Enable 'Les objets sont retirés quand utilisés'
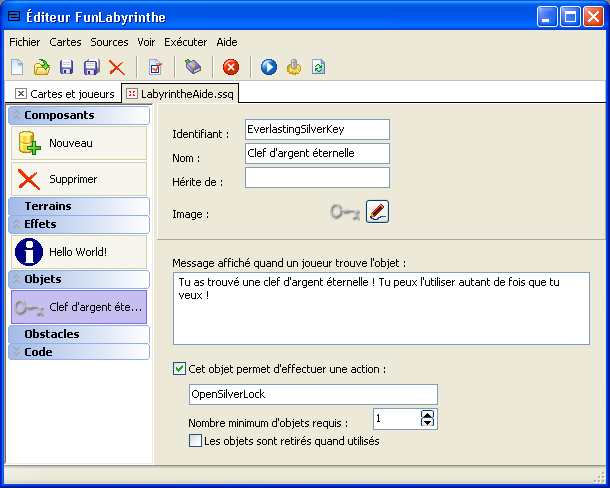The image size is (610, 488). click(196, 440)
